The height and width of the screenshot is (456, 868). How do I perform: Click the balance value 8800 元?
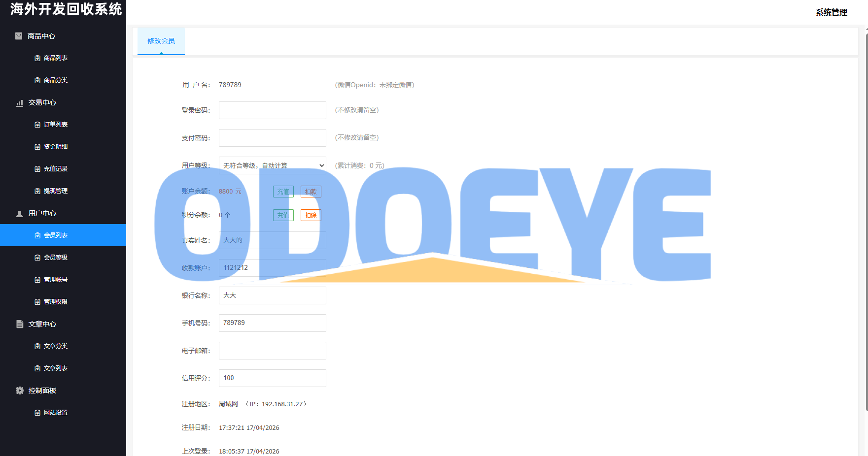tap(230, 192)
